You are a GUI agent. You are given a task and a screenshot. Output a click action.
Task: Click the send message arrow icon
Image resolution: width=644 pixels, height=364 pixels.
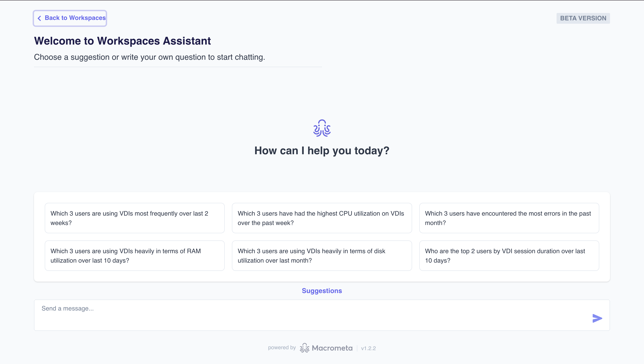pyautogui.click(x=597, y=318)
